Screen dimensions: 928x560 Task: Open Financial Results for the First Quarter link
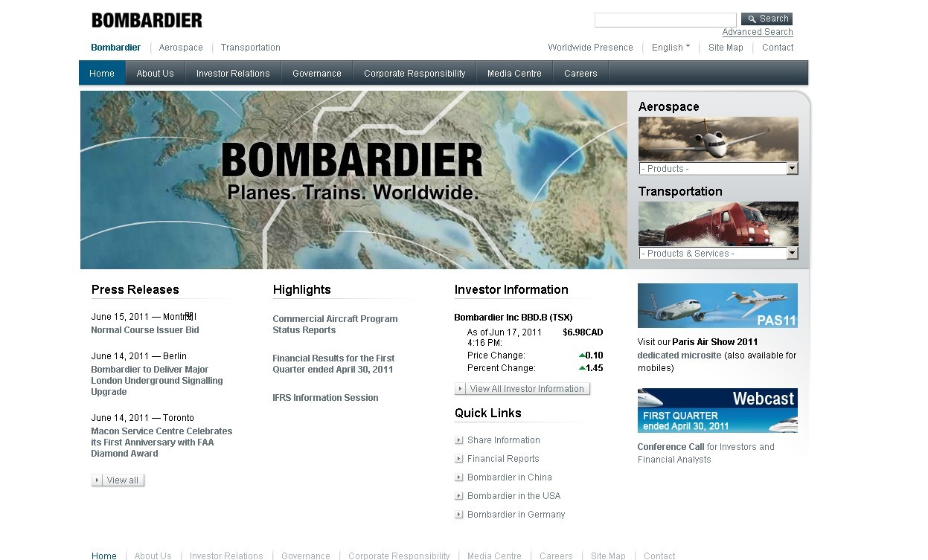(x=333, y=364)
